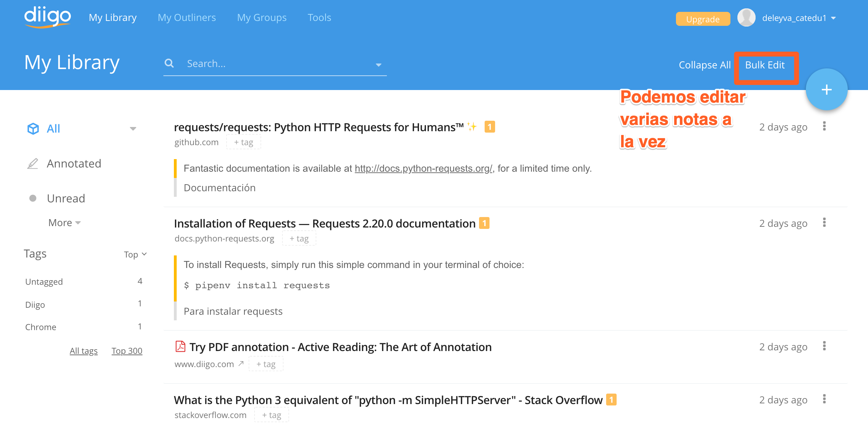
Task: Click the Search input field
Action: 276,64
